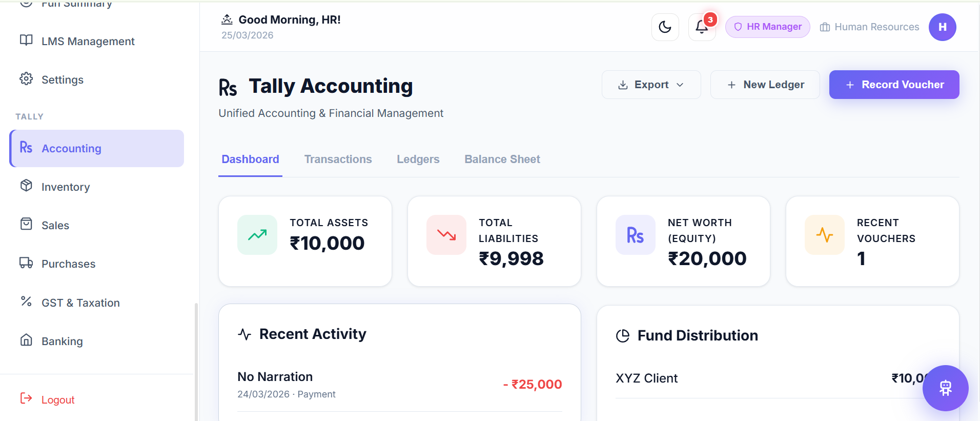Open notifications via bell icon

tap(701, 27)
